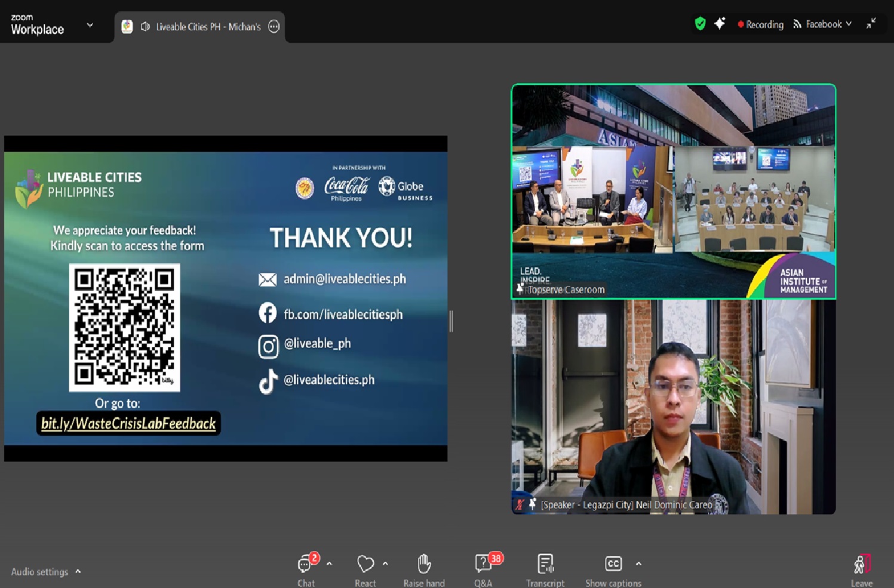The image size is (894, 588).
Task: Open the Facebook livestream dropdown
Action: click(822, 24)
